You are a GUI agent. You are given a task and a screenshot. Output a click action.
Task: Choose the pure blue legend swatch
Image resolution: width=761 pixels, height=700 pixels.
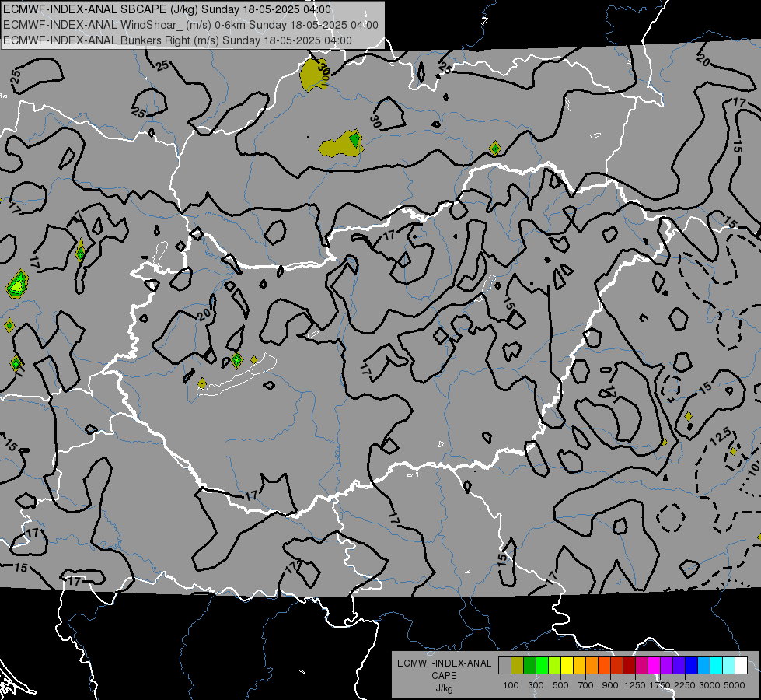point(692,666)
